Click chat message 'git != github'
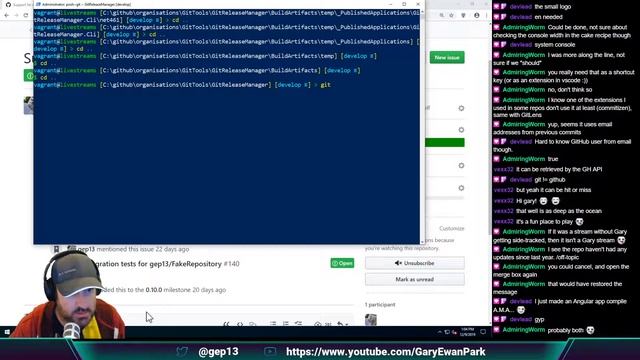 coord(550,180)
